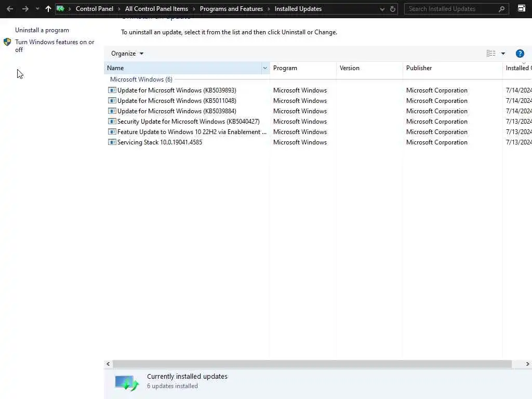The height and width of the screenshot is (399, 532).
Task: Open All Control Panel Items breadcrumb
Action: (x=156, y=9)
